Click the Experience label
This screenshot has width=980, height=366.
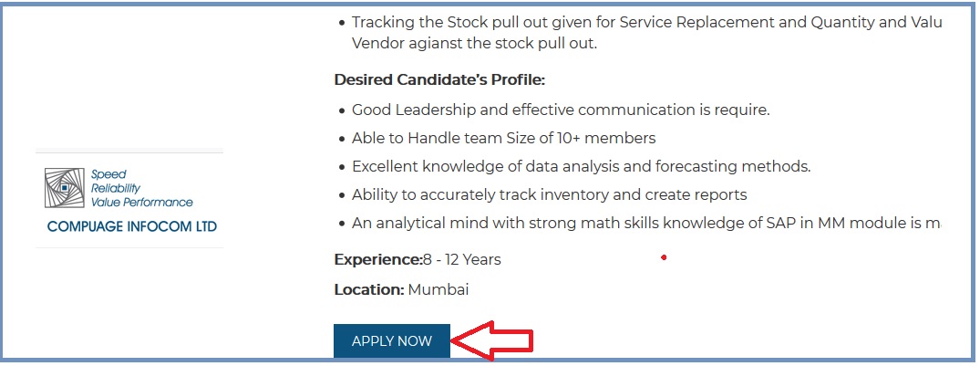tap(377, 259)
